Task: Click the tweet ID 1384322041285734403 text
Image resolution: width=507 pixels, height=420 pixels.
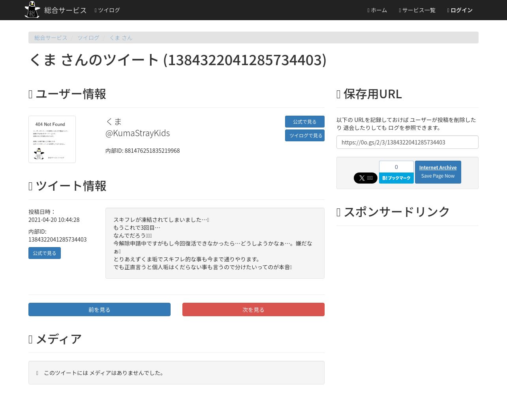Action: [58, 240]
